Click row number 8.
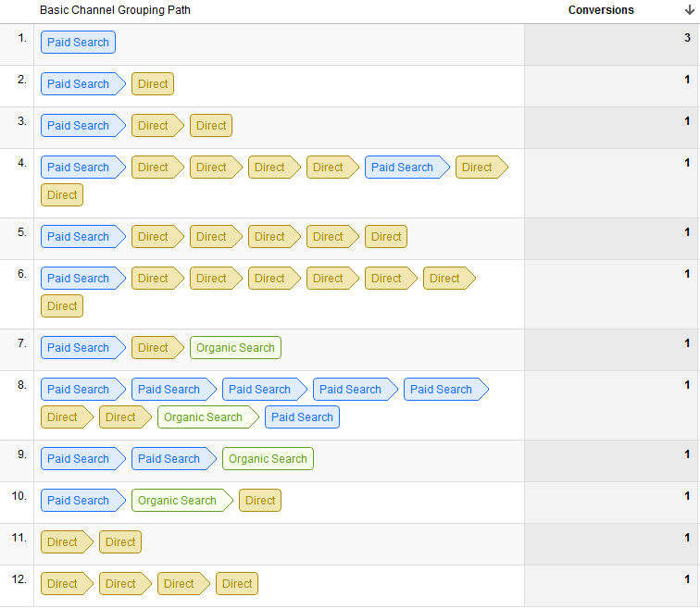 point(22,385)
